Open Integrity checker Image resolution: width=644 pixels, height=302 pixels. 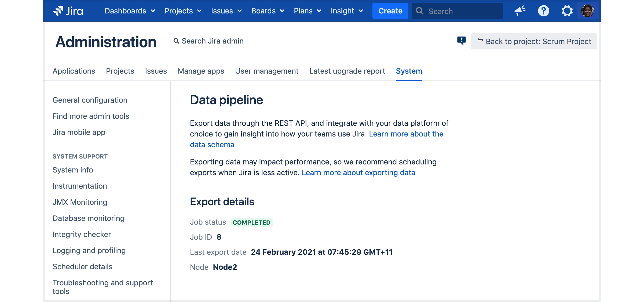82,234
